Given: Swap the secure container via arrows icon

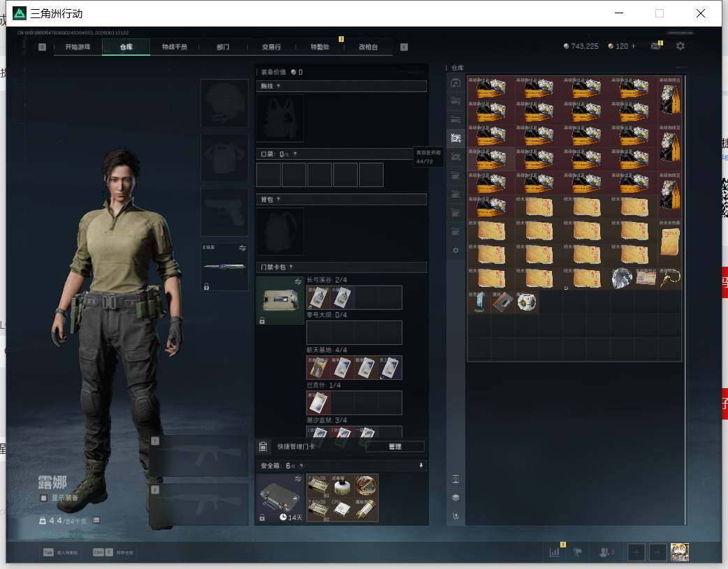Looking at the screenshot, I should [298, 478].
